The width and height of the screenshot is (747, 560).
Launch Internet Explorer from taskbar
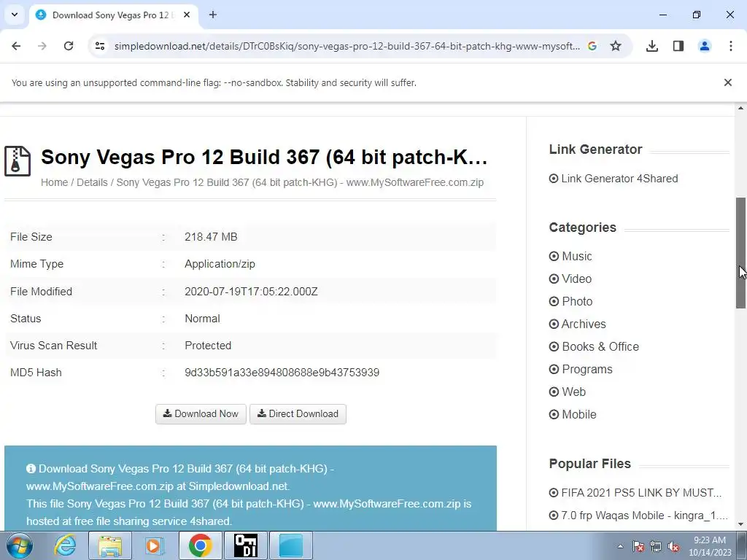65,545
